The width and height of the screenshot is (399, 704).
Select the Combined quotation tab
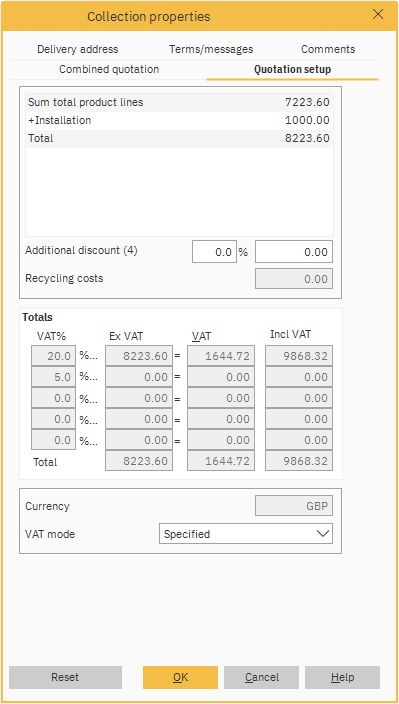109,70
